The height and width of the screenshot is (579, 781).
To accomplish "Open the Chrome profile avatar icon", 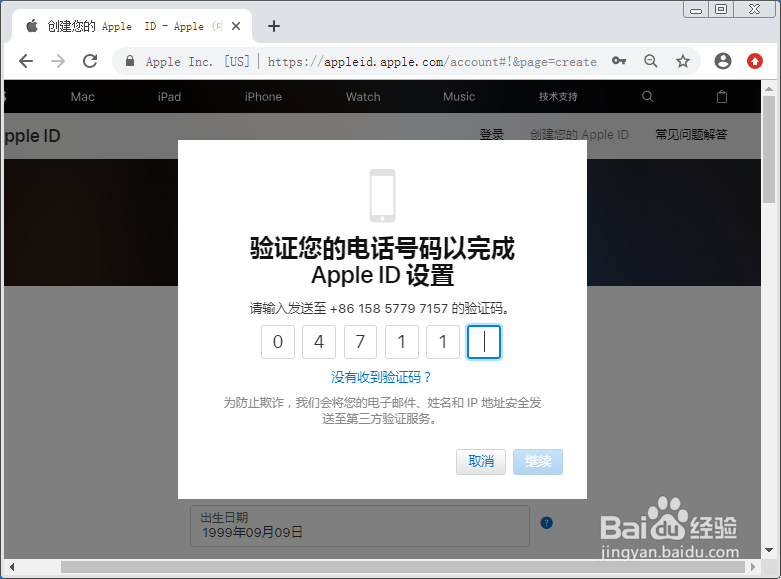I will (723, 61).
